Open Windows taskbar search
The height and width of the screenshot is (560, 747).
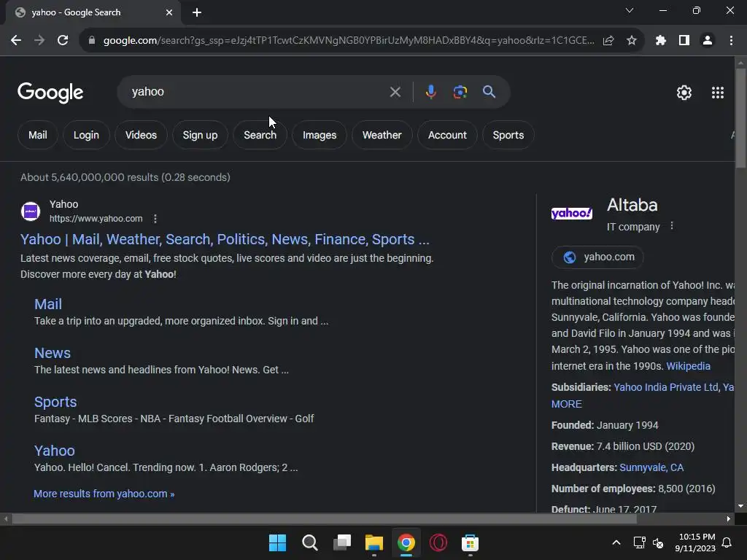click(309, 542)
